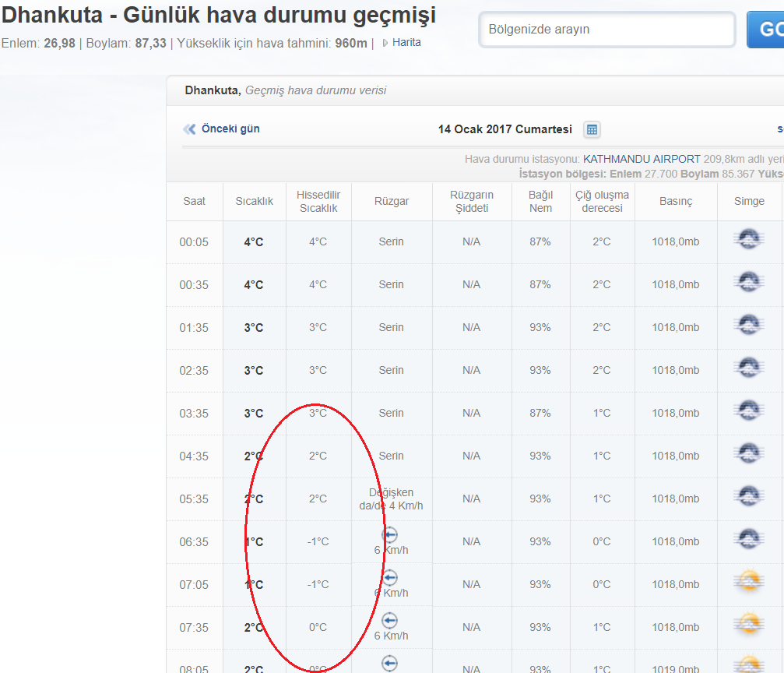This screenshot has width=784, height=673.
Task: Click the Bağıl Nem column header
Action: tap(541, 202)
